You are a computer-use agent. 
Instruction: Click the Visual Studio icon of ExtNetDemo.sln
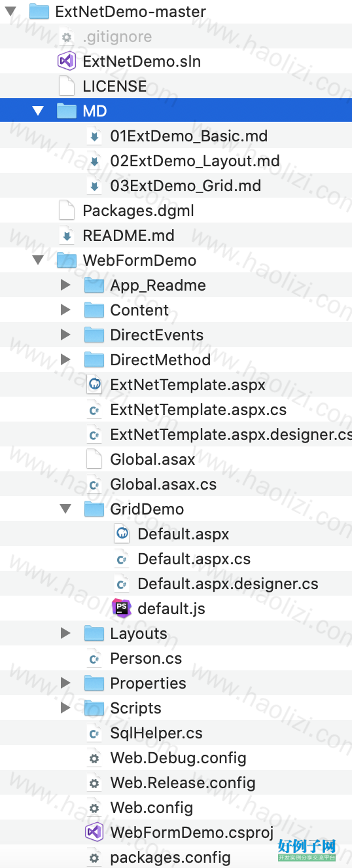click(67, 62)
